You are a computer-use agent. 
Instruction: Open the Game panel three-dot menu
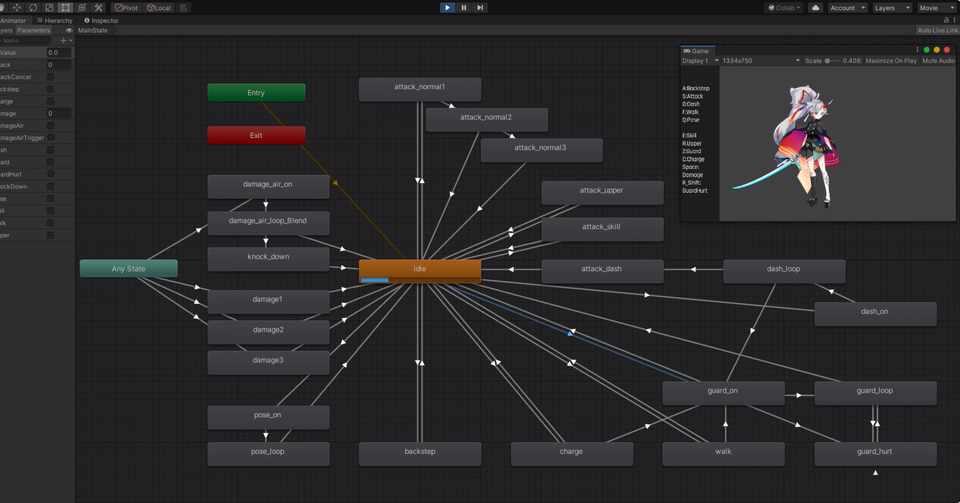pyautogui.click(x=917, y=50)
